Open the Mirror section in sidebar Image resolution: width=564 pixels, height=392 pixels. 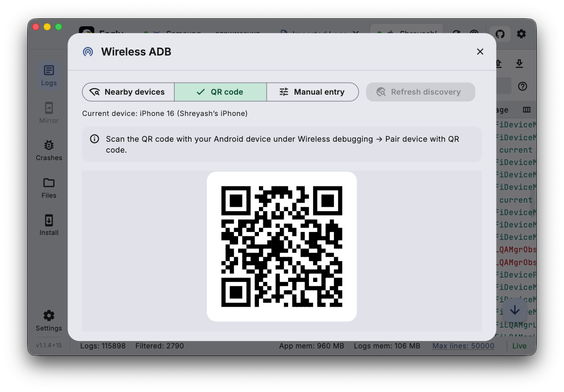click(49, 113)
